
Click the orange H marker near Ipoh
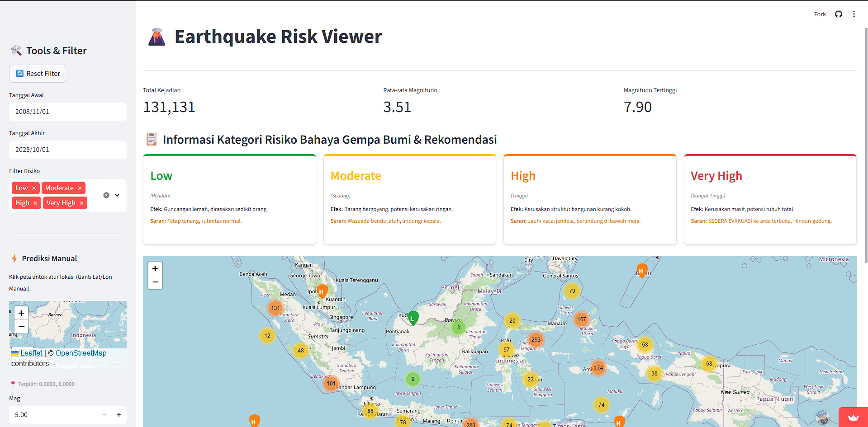point(322,291)
